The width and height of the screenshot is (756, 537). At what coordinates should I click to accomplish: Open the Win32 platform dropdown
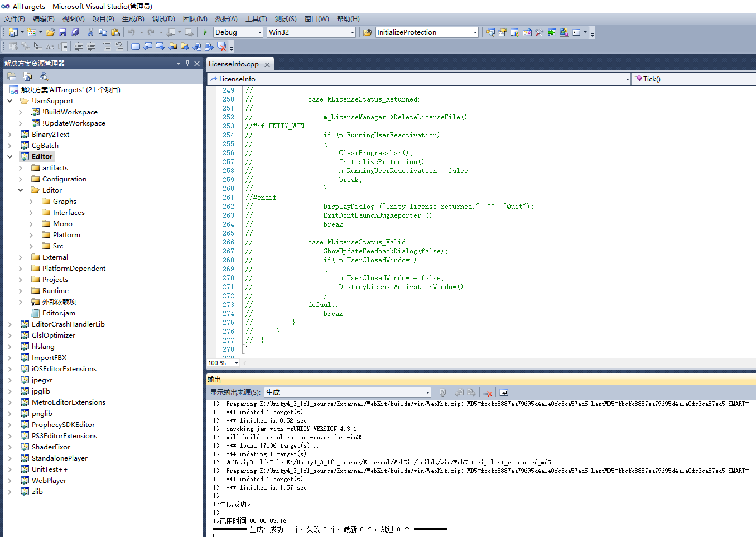click(351, 32)
